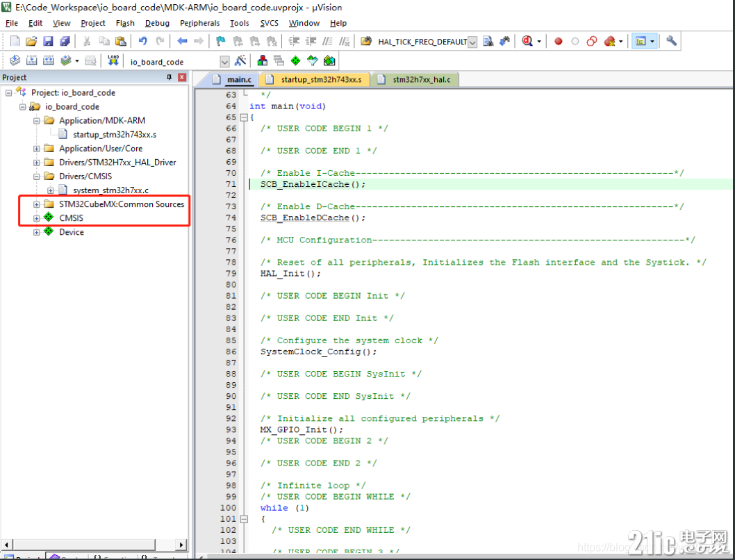Click the Translate file icon
Image resolution: width=735 pixels, height=560 pixels.
[x=15, y=60]
